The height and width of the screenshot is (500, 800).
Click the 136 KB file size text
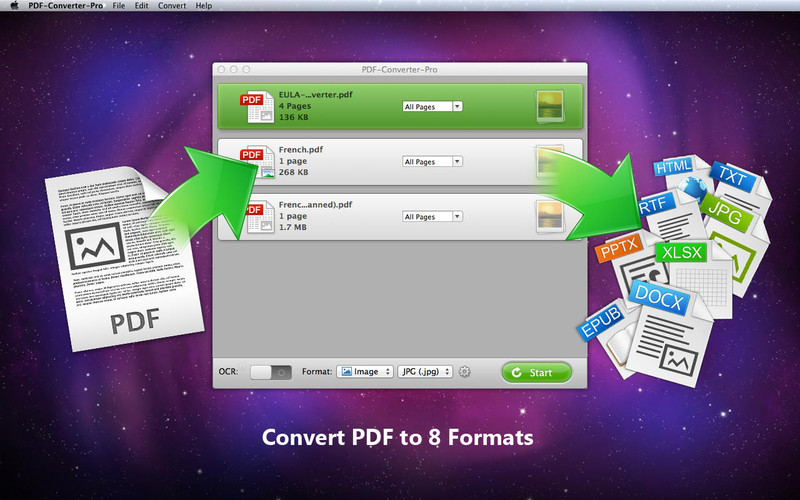293,117
